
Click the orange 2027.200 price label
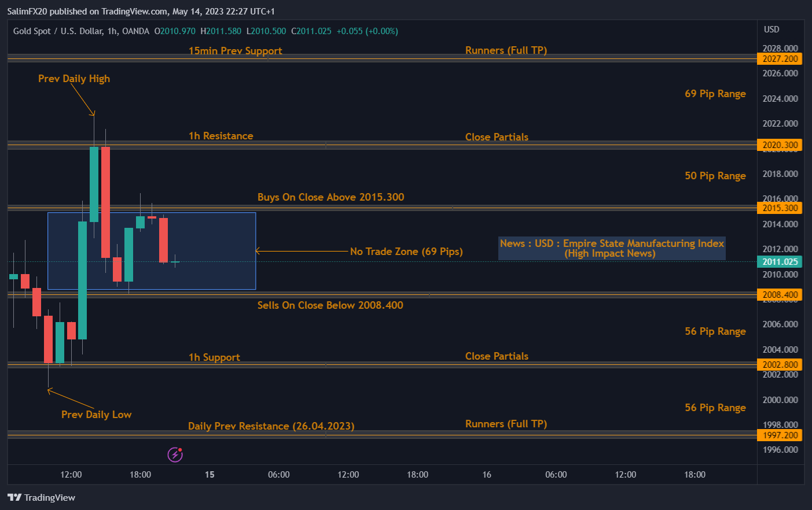(780, 58)
